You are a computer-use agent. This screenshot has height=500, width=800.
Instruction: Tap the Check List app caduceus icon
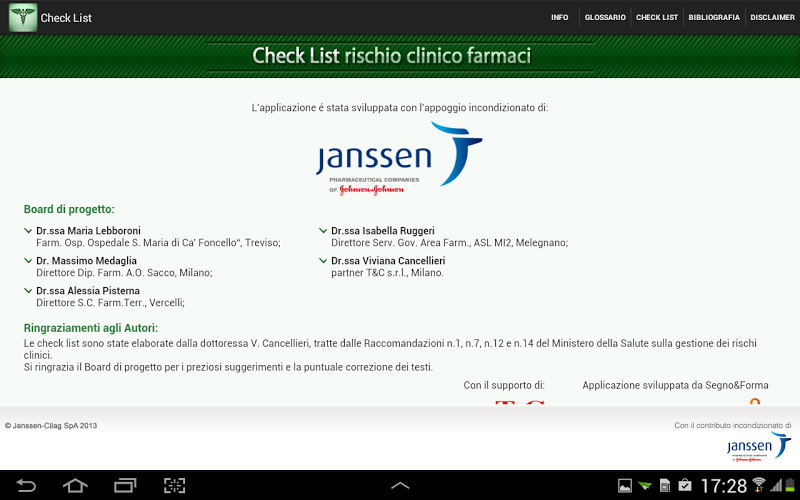pos(23,17)
